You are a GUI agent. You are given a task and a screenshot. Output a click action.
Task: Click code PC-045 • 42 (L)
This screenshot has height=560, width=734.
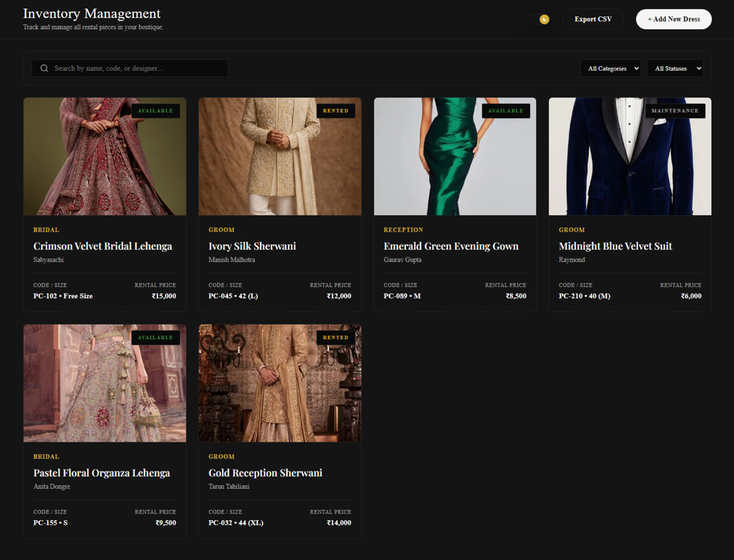click(x=233, y=296)
